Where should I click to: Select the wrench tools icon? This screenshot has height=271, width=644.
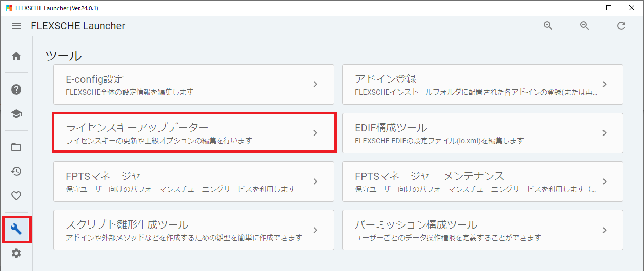[16, 230]
